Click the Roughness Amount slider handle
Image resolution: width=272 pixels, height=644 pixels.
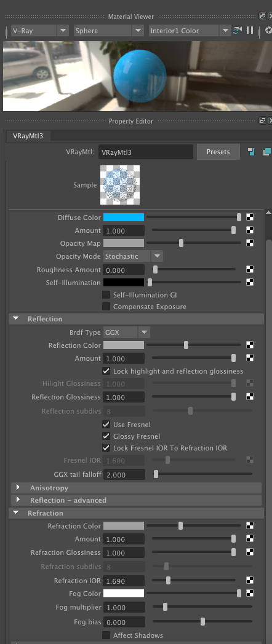click(155, 269)
